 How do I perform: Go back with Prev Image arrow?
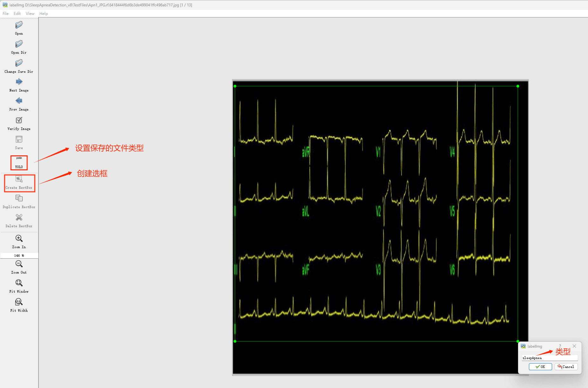coord(19,101)
